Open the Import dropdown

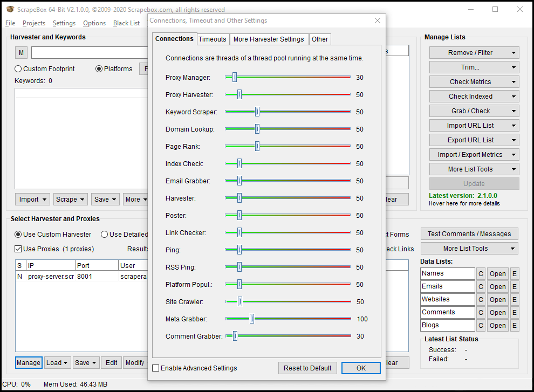pyautogui.click(x=32, y=199)
